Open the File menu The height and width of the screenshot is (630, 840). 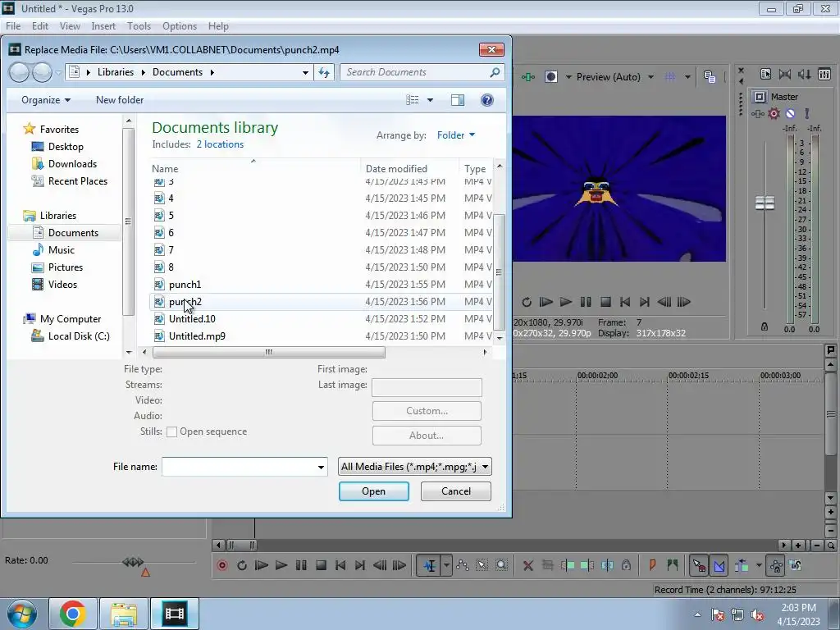(x=13, y=25)
